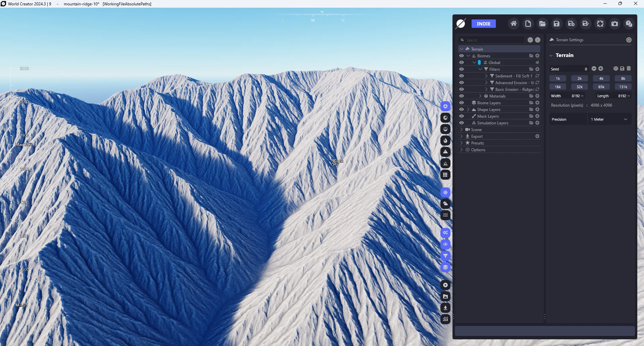Select the Presets item in the tree
Viewport: 644px width, 346px height.
point(477,143)
